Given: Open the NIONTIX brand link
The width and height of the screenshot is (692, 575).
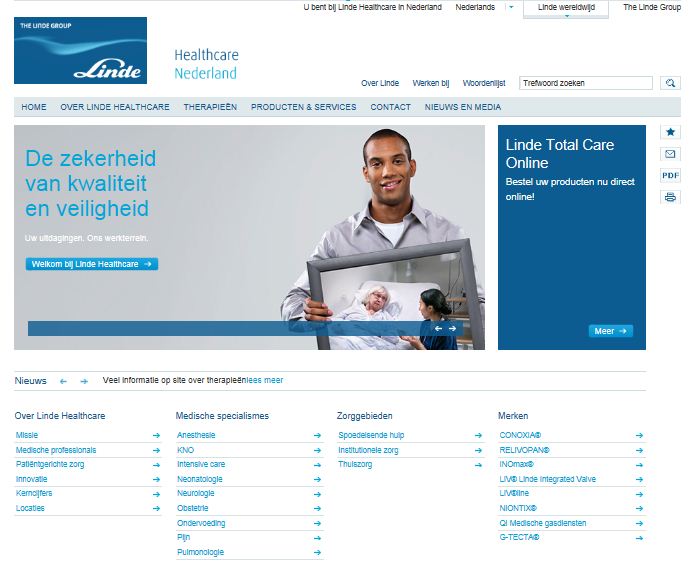Looking at the screenshot, I should click(x=518, y=508).
